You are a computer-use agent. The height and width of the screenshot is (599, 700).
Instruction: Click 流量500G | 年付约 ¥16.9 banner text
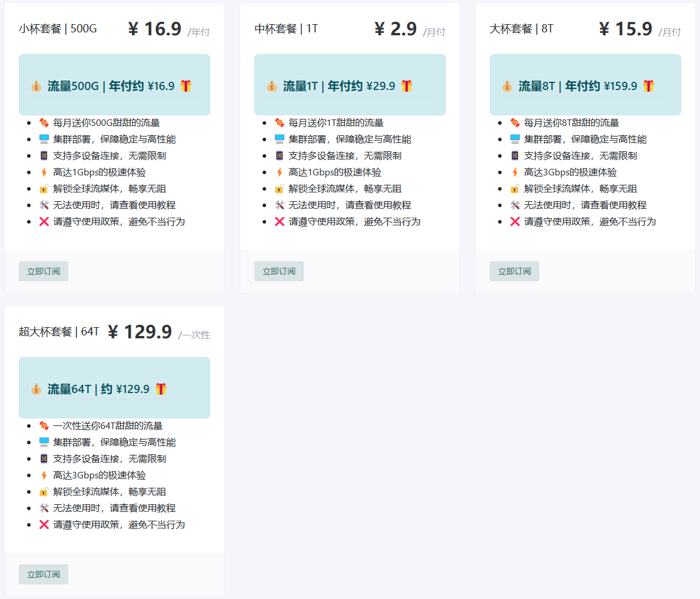pos(111,86)
